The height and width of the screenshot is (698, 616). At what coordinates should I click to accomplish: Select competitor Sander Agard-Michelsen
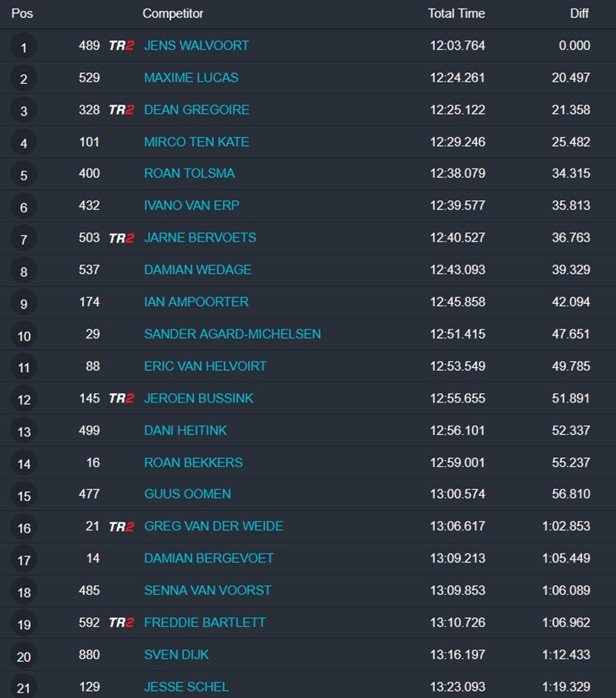click(233, 334)
